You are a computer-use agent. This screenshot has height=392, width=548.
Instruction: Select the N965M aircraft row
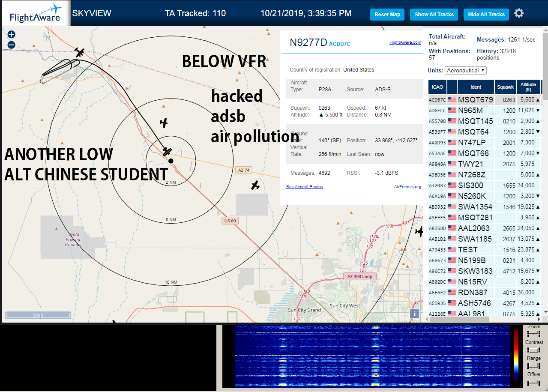pos(485,110)
